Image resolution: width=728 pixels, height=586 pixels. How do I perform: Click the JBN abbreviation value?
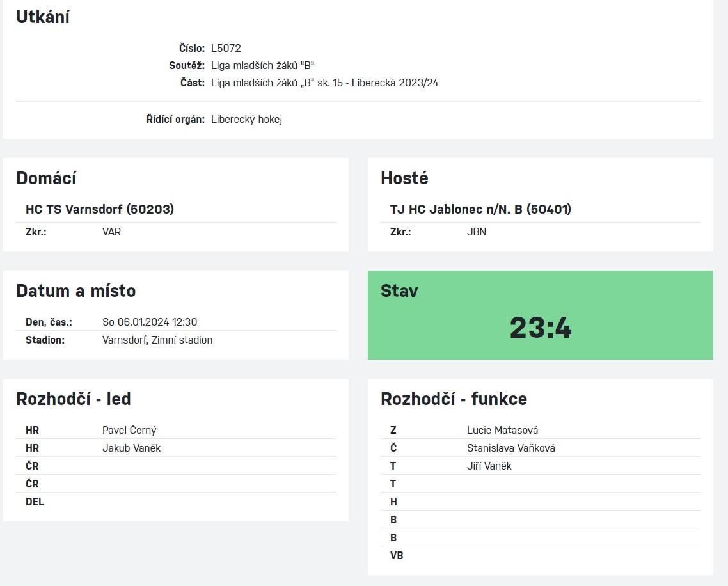[x=477, y=232]
